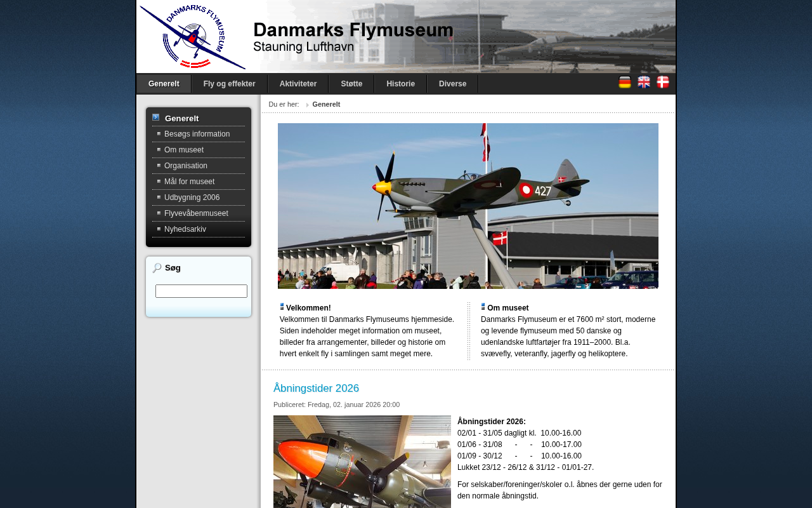Open the Diverse menu

click(453, 84)
